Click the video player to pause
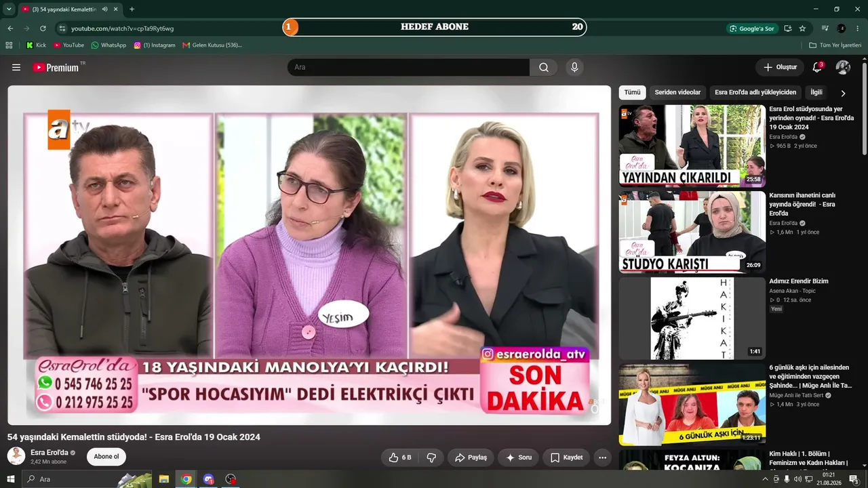868x488 pixels. pos(309,256)
